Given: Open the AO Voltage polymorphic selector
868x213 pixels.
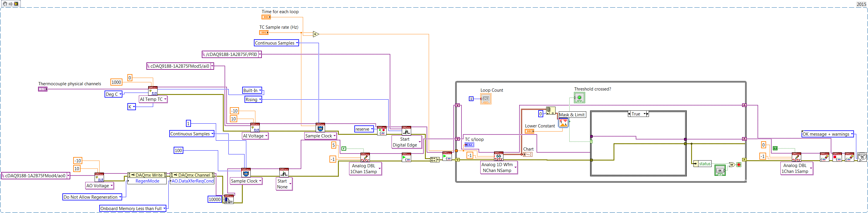Looking at the screenshot, I should [x=100, y=186].
